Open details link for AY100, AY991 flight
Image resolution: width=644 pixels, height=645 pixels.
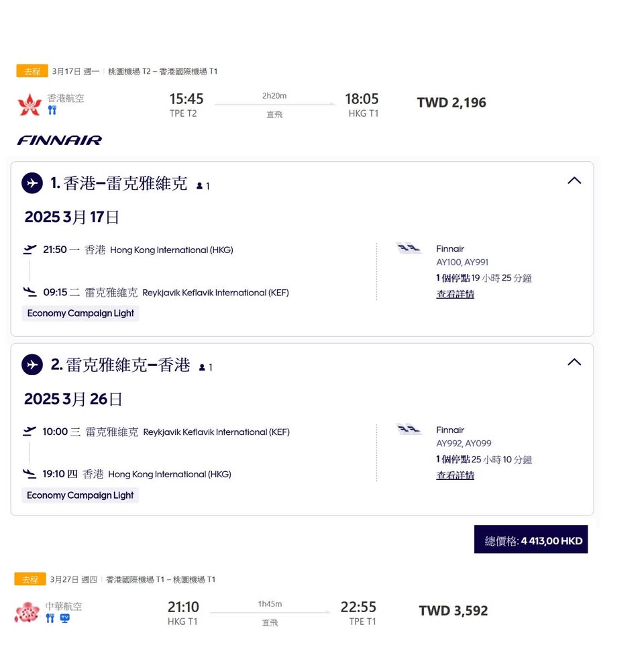coord(455,294)
